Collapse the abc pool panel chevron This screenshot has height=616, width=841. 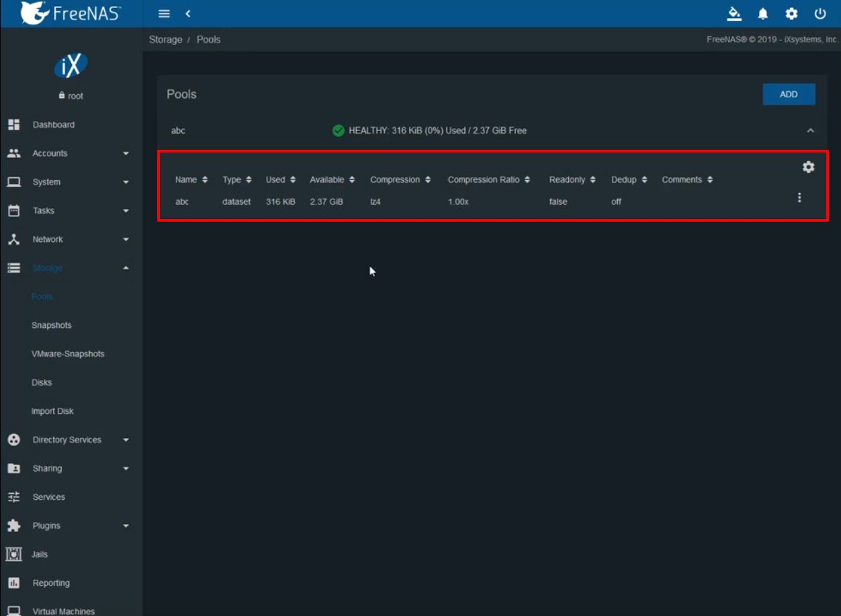810,130
